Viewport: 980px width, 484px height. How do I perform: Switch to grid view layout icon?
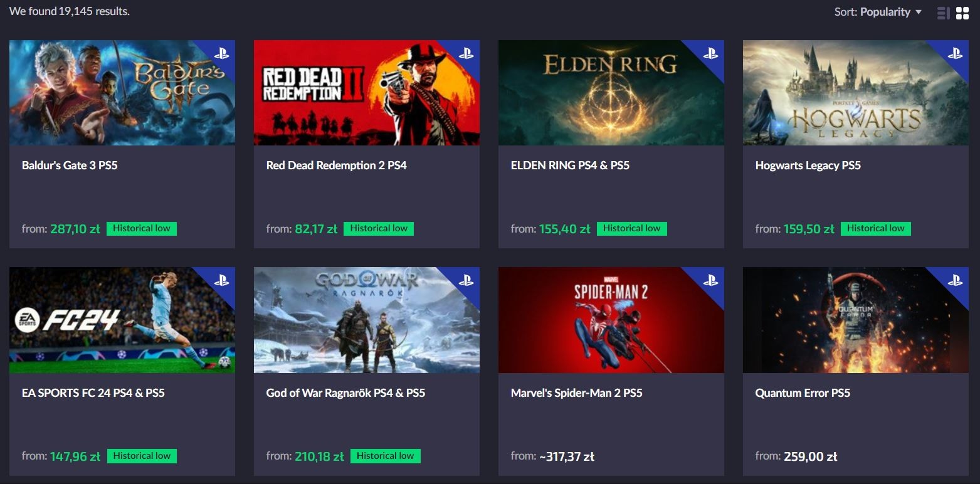(962, 13)
